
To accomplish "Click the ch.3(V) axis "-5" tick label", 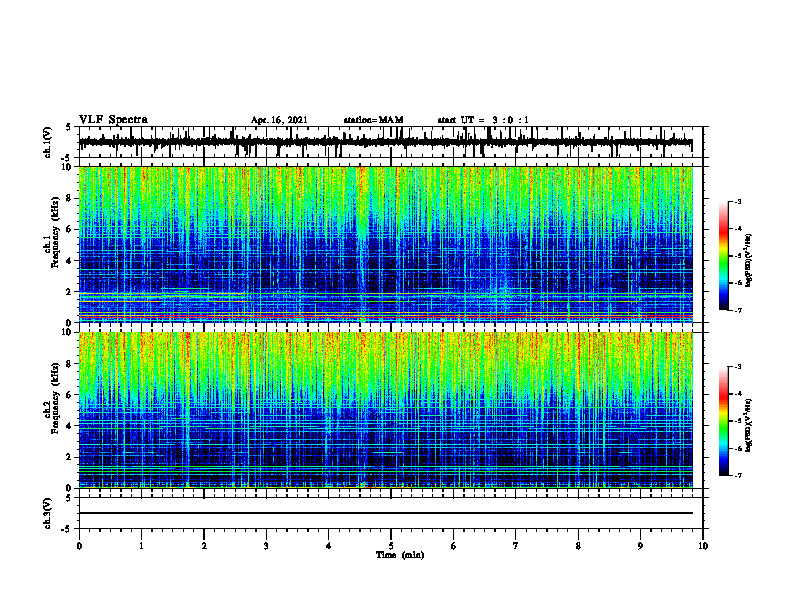I will click(67, 529).
